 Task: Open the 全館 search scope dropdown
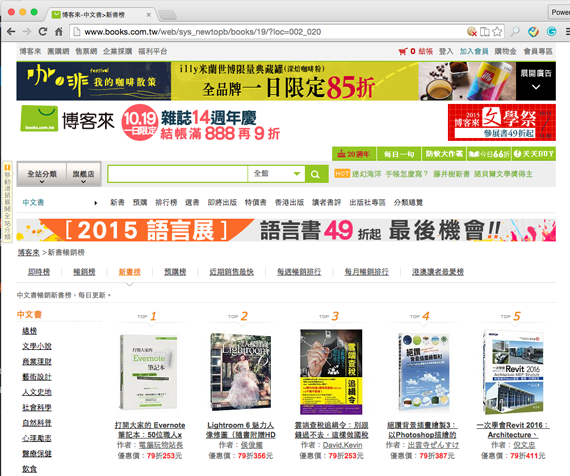[276, 174]
